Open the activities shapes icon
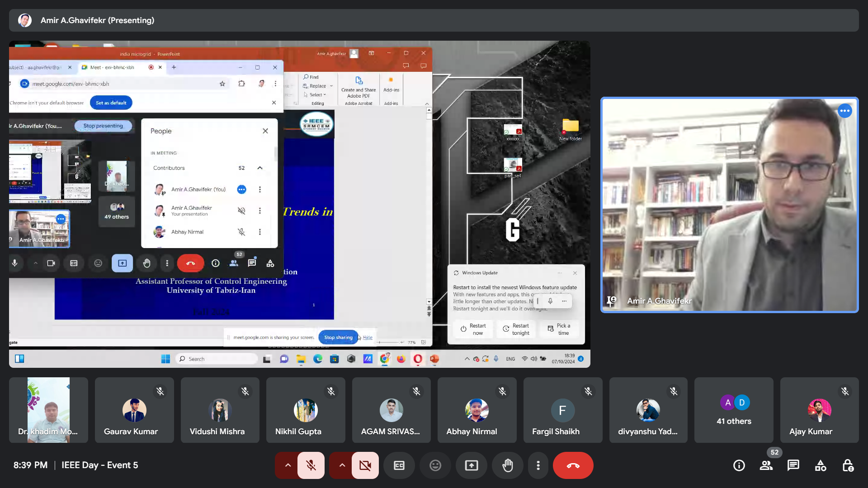 point(821,465)
